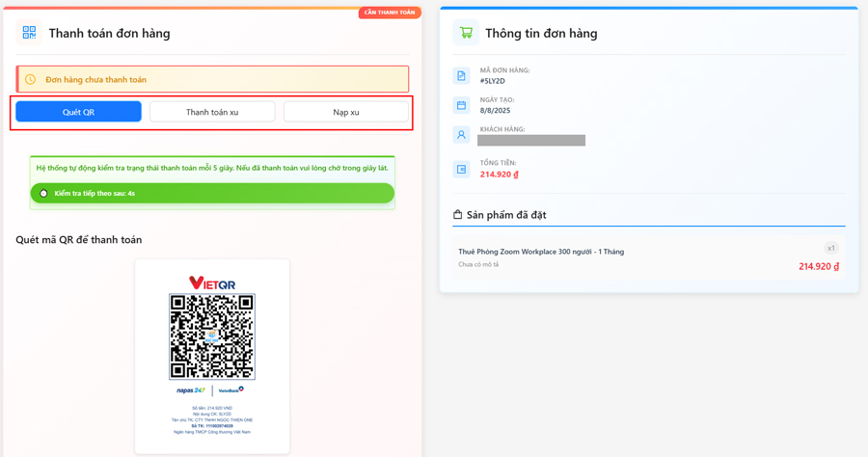
Task: Click the Hệ thống tự động kiểm tra notice text
Action: 212,168
